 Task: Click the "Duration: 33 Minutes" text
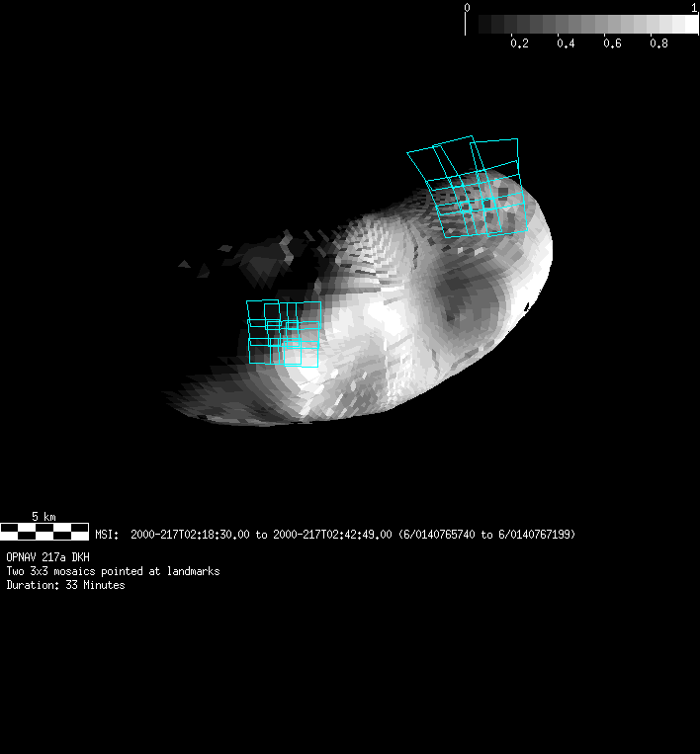tap(65, 585)
